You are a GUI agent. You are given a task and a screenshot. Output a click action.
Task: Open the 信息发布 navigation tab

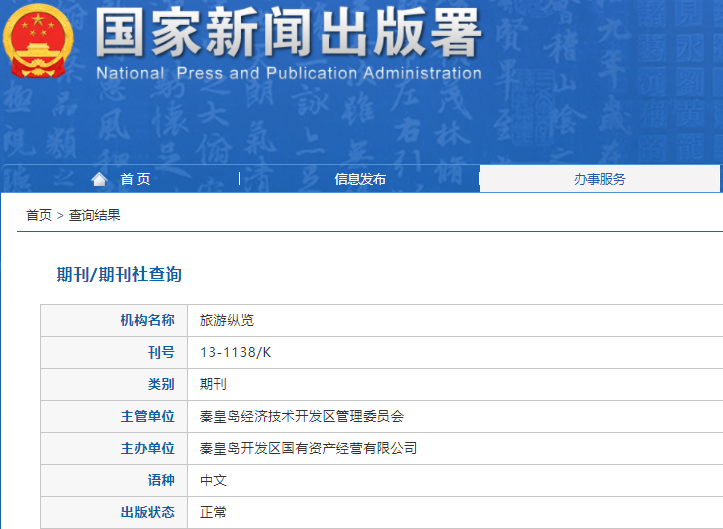pos(360,179)
